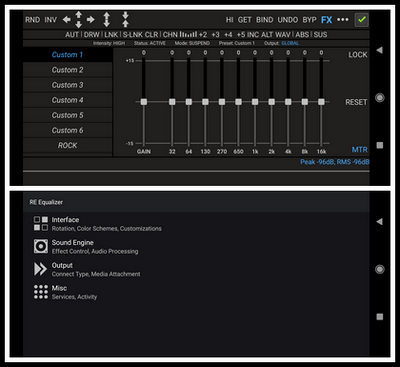Click the down arrow lower icon
400x367 pixels.
point(78,24)
